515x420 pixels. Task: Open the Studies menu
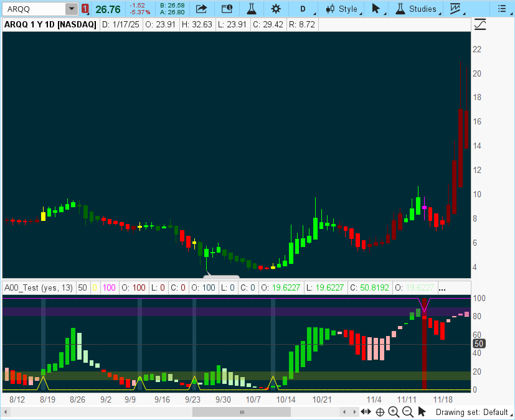[417, 9]
